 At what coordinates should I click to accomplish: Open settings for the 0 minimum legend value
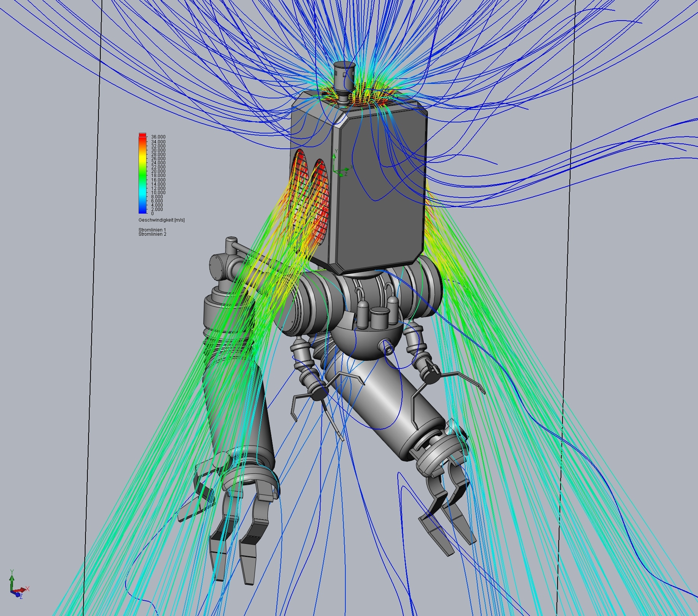(x=153, y=213)
